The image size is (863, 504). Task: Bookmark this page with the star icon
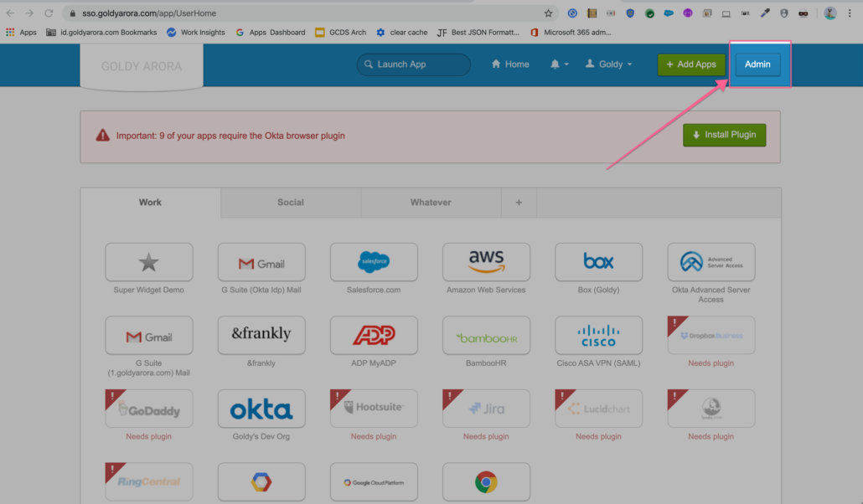point(548,13)
